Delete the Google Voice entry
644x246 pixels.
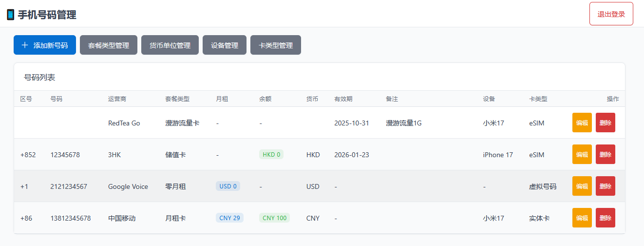coord(605,186)
